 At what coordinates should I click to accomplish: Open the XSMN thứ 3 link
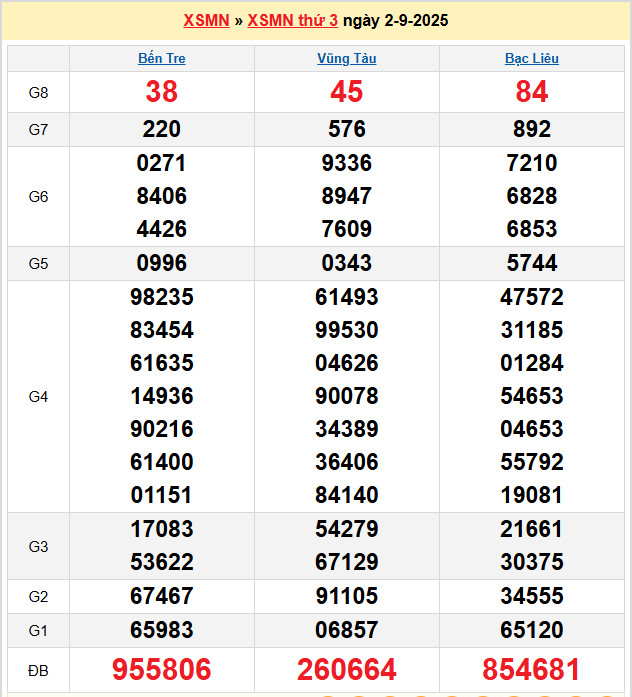point(292,20)
